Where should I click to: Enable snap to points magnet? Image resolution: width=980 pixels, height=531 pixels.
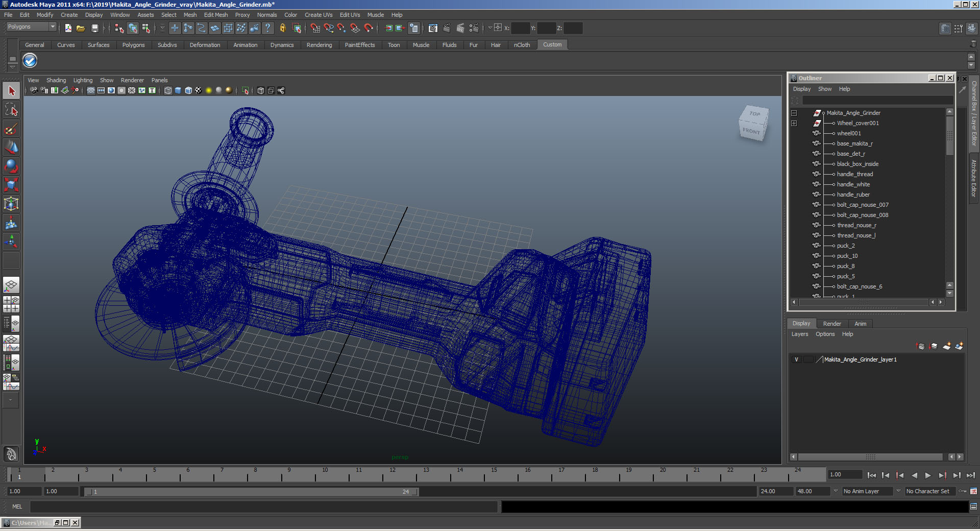[x=342, y=28]
